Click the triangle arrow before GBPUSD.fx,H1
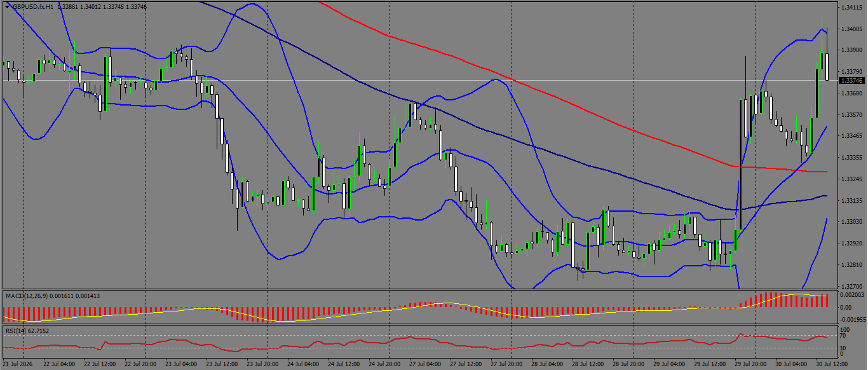This screenshot has height=370, width=868. tap(8, 6)
